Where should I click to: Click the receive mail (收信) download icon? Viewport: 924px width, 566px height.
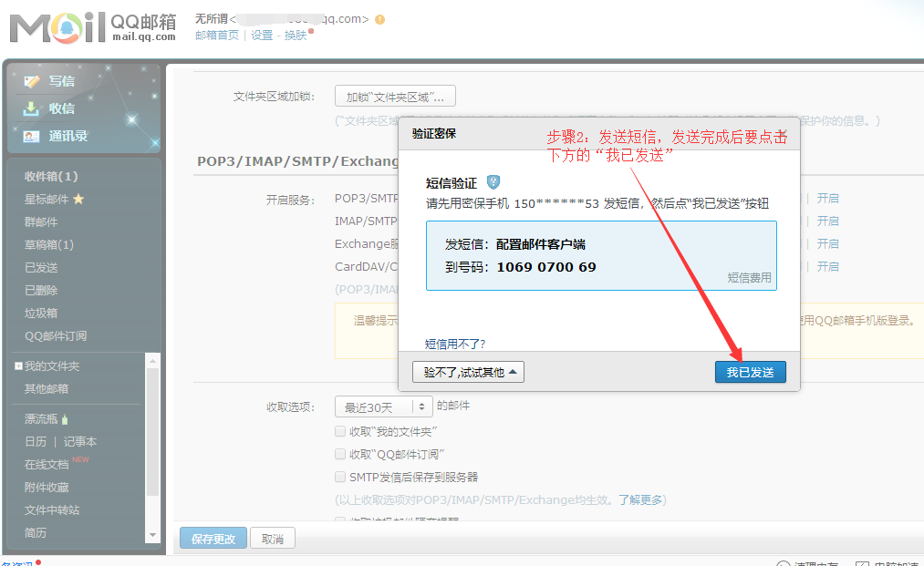31,108
